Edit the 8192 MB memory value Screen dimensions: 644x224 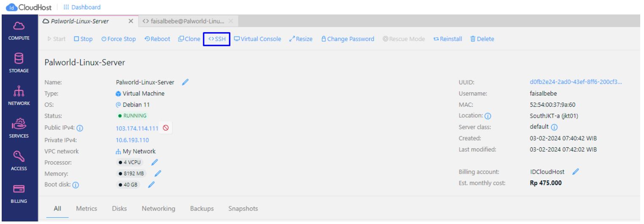(x=158, y=173)
